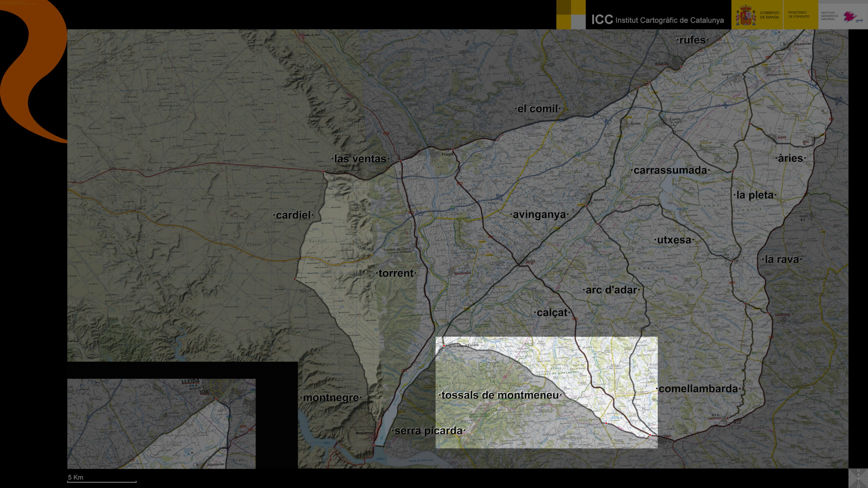Select the 'carrassumada' area label
Viewport: 868px width, 488px height.
click(x=670, y=170)
